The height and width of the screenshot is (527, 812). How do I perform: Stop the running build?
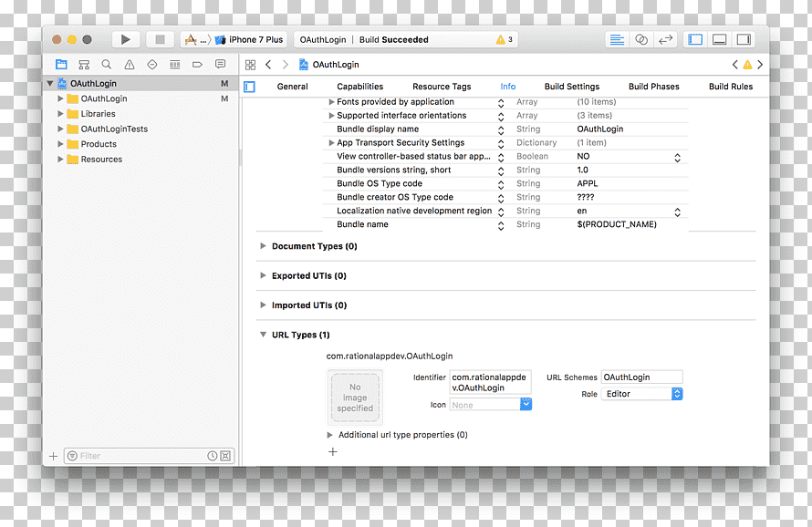click(x=160, y=39)
